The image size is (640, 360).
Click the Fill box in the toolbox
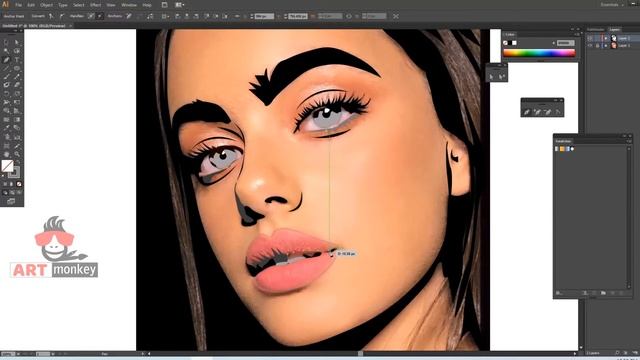click(x=7, y=165)
